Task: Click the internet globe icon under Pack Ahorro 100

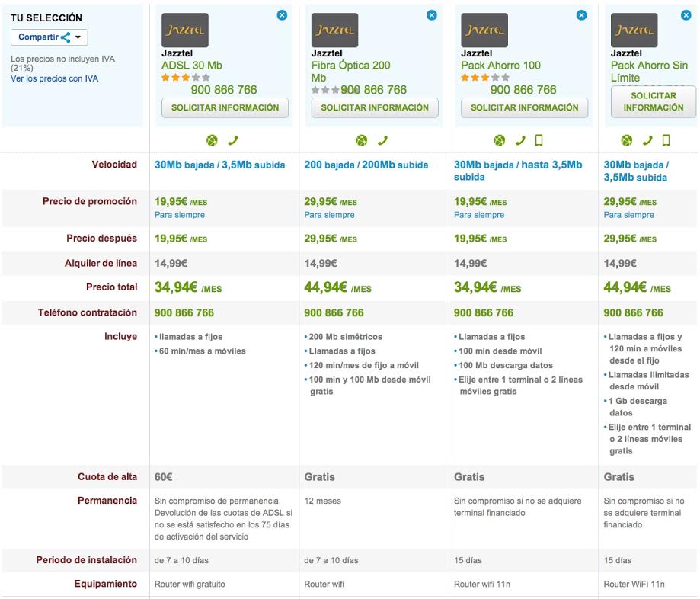Action: (500, 141)
